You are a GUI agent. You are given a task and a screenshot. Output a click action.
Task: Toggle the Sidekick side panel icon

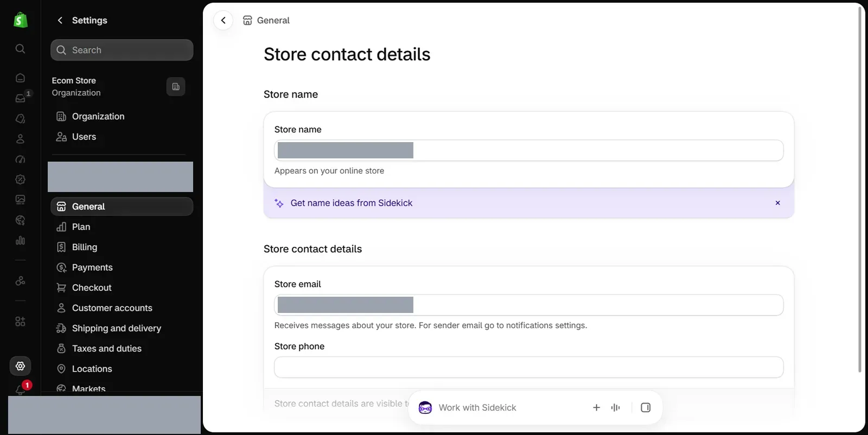[646, 407]
